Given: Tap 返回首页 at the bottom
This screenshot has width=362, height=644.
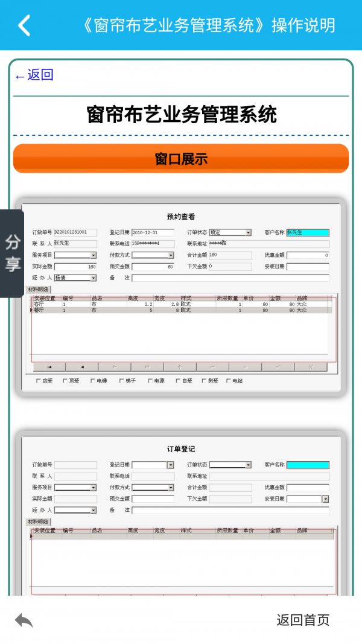Looking at the screenshot, I should [303, 620].
